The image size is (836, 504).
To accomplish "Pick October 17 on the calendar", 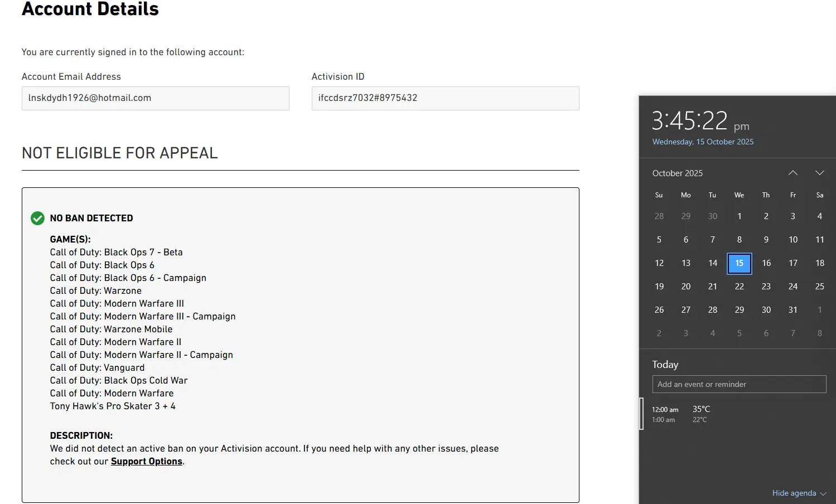I will pos(793,263).
